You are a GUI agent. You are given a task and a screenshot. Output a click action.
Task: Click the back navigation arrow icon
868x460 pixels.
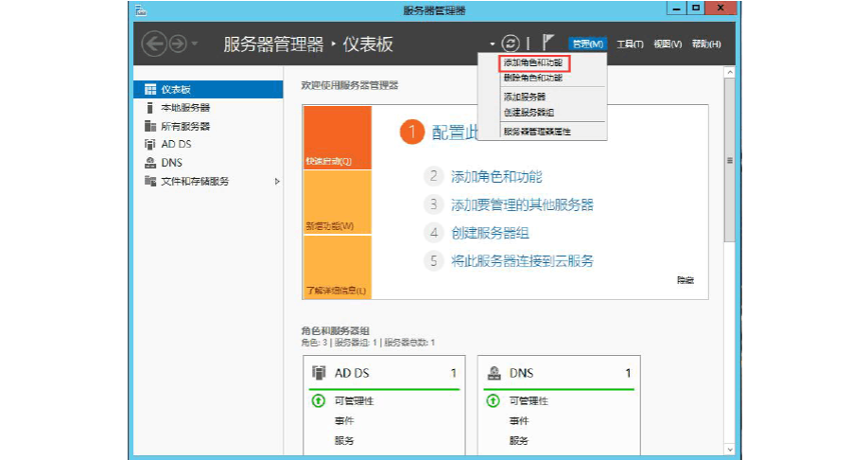pos(154,44)
